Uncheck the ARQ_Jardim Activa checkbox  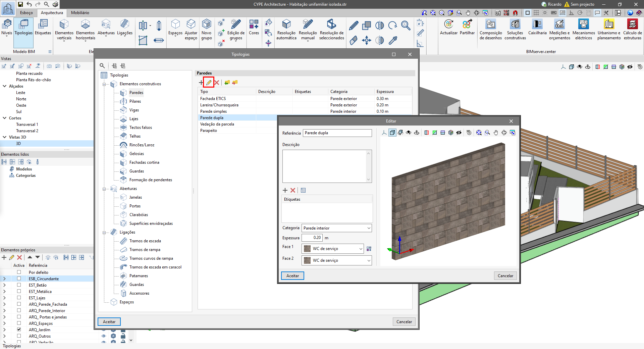(19, 330)
